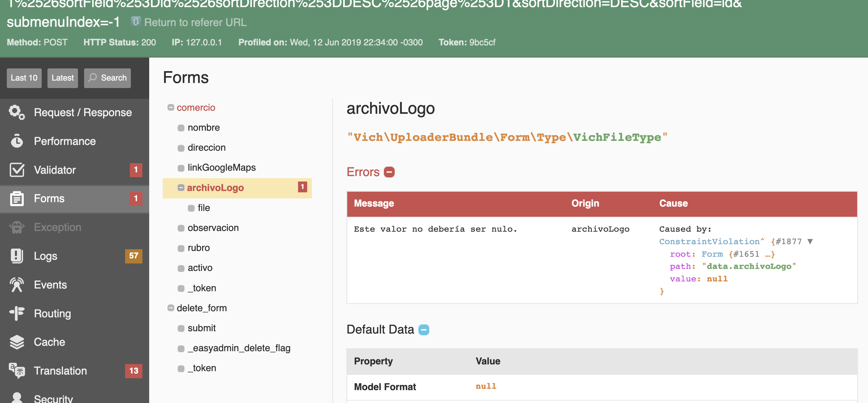Viewport: 868px width, 403px height.
Task: Click the Exception ghost icon
Action: pyautogui.click(x=17, y=227)
